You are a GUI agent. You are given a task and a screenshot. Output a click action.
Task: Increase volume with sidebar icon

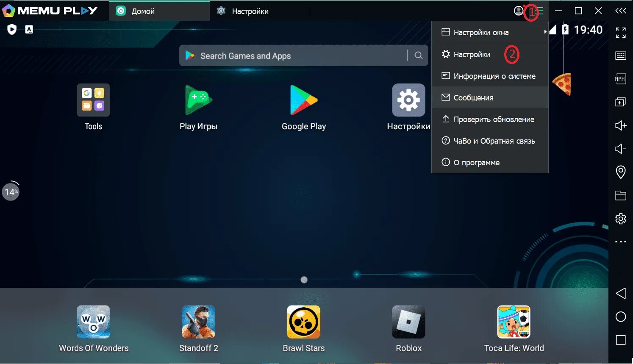pos(621,125)
